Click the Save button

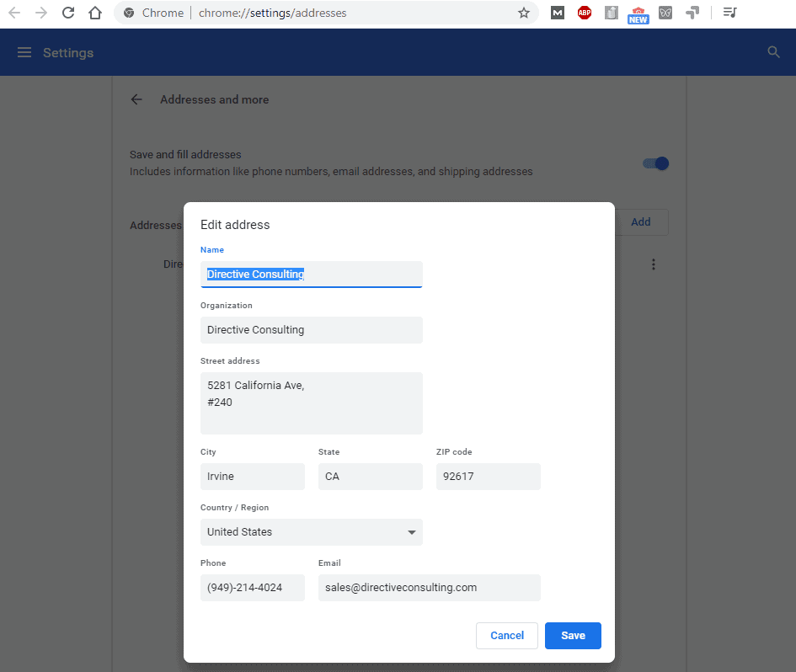click(x=573, y=636)
